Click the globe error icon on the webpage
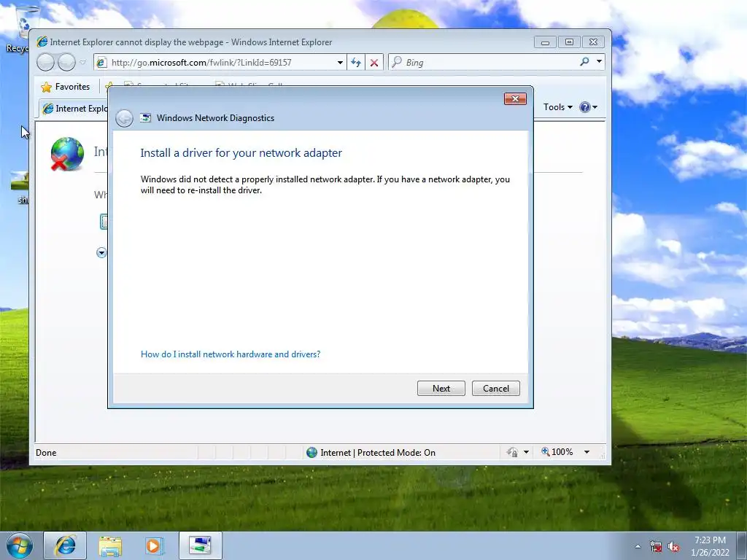The width and height of the screenshot is (747, 560). 67,154
